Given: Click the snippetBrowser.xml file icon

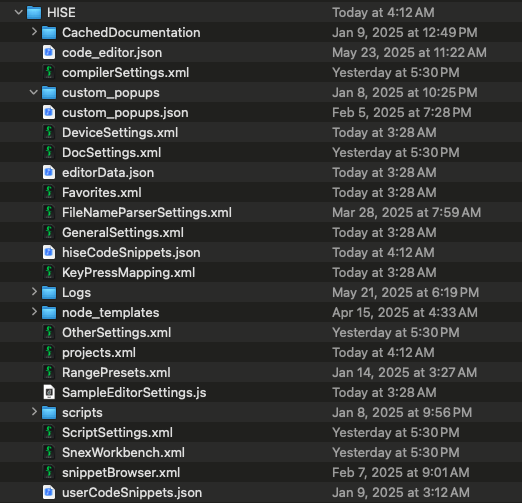Looking at the screenshot, I should (49, 472).
